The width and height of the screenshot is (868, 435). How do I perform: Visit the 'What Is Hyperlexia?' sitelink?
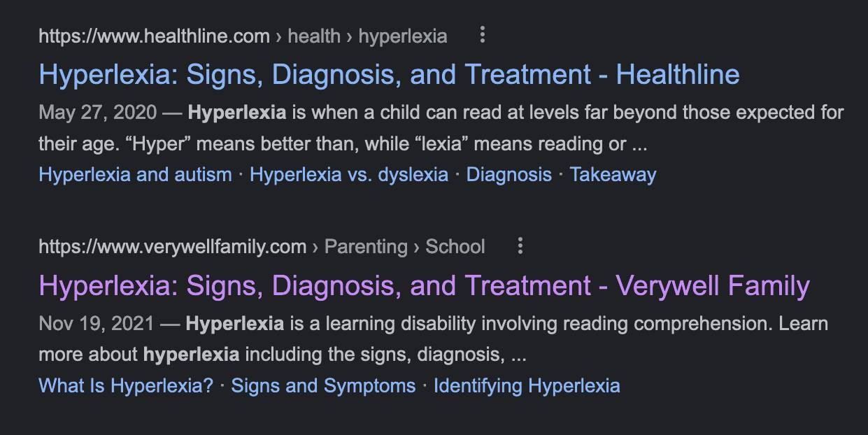click(126, 385)
